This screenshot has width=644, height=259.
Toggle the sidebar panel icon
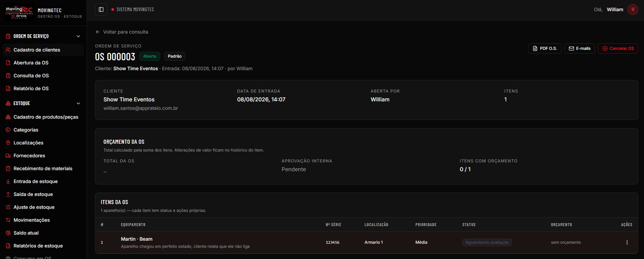click(101, 9)
